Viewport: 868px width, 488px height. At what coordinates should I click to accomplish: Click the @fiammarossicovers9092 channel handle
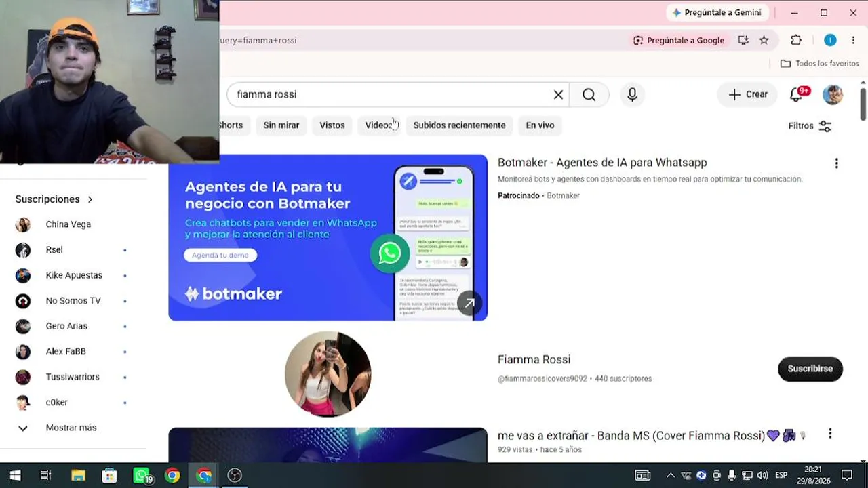542,379
